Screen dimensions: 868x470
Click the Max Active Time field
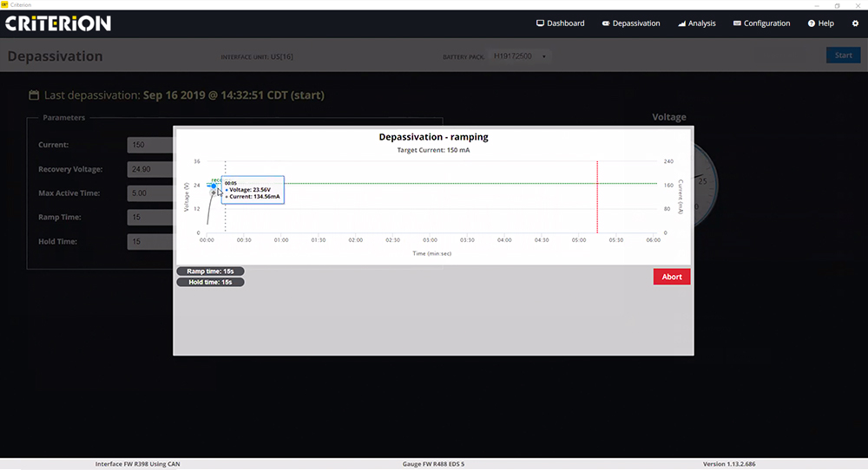pos(149,193)
